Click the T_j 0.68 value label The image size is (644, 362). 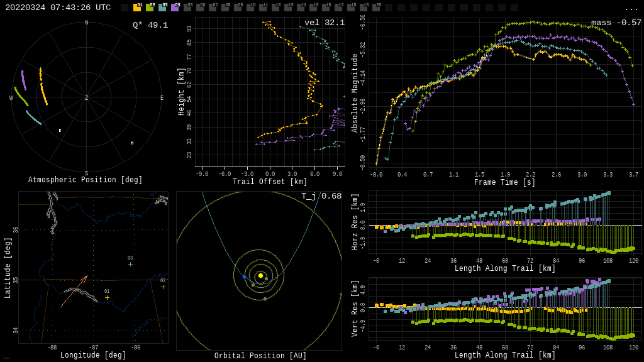click(321, 196)
